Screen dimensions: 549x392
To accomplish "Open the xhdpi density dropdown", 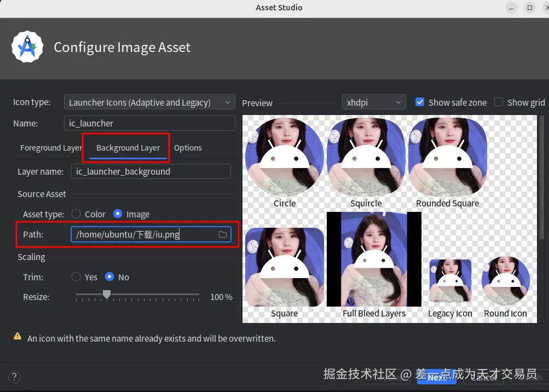I will pyautogui.click(x=374, y=102).
